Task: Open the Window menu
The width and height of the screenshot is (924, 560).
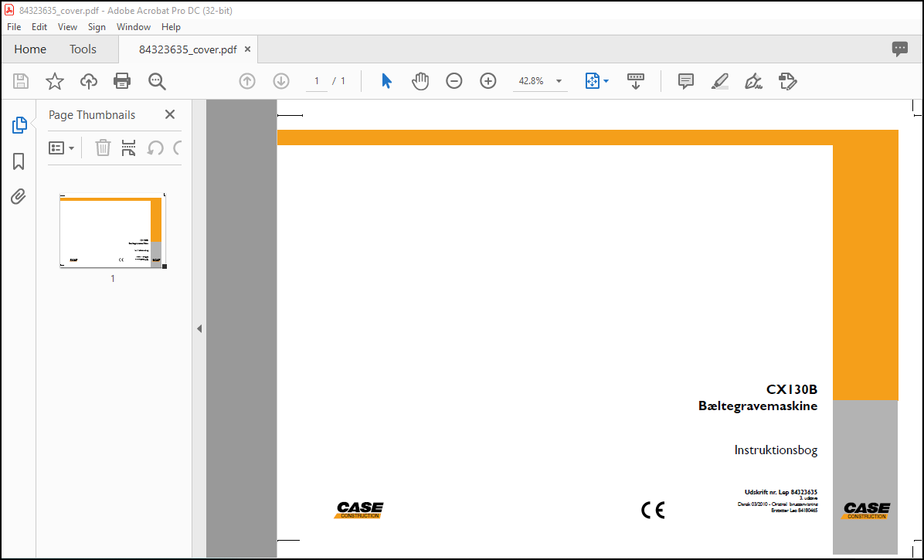Action: 134,27
